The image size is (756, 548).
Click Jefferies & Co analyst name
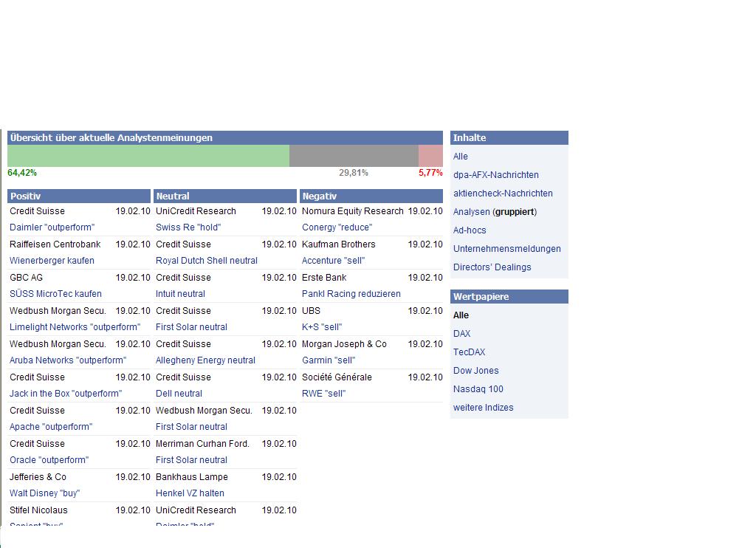point(38,477)
